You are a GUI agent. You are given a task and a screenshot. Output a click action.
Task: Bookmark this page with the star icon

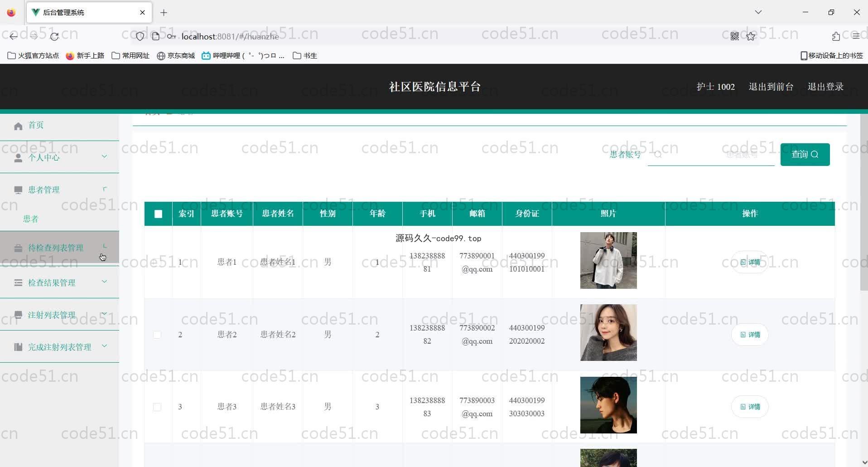point(751,36)
